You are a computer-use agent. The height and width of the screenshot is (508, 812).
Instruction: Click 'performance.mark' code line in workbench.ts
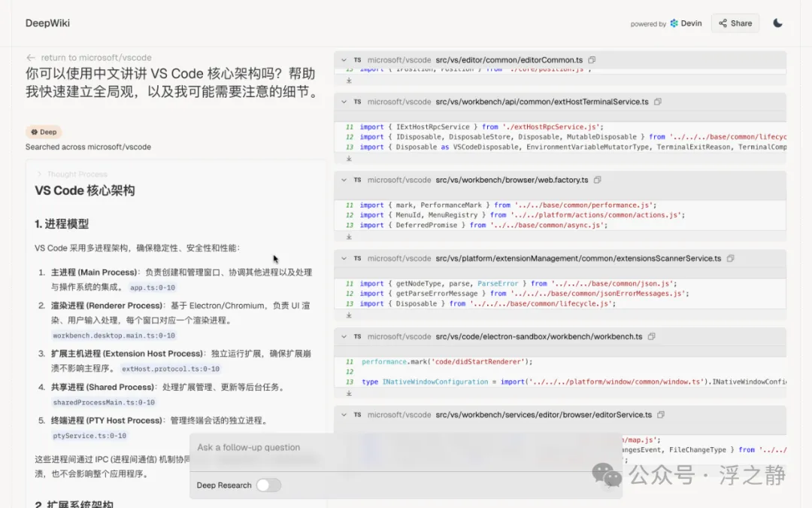point(447,362)
